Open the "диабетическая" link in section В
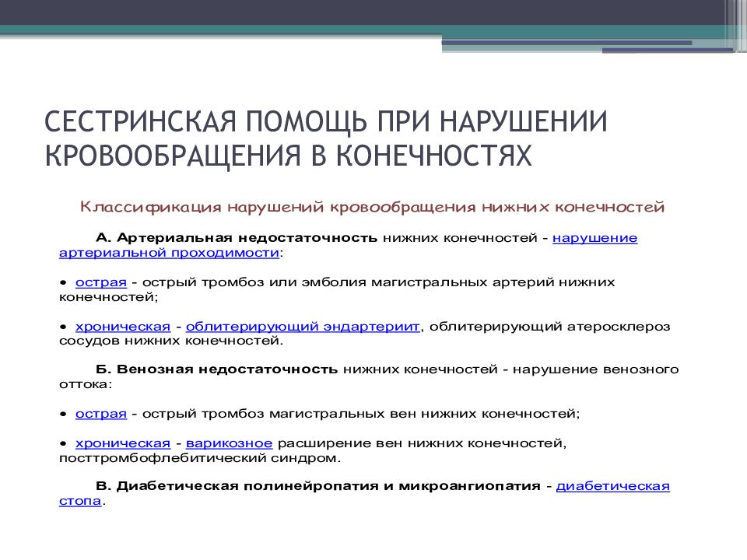747x560 pixels. click(x=613, y=486)
